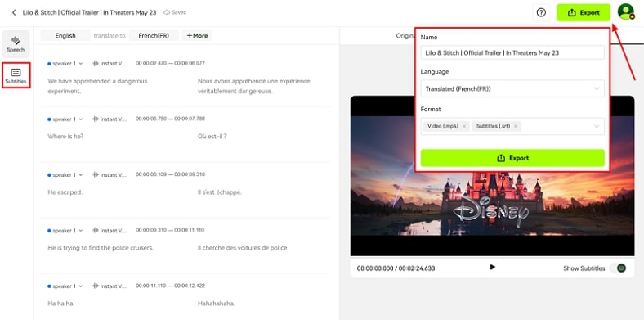Screen dimensions: 644x320
Task: Click text 'We have apprehended a dangerous experiment.'
Action: pyautogui.click(x=97, y=87)
